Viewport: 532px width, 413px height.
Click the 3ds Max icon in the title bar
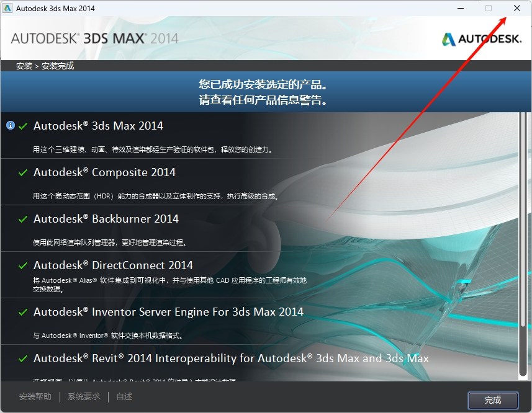click(x=9, y=8)
